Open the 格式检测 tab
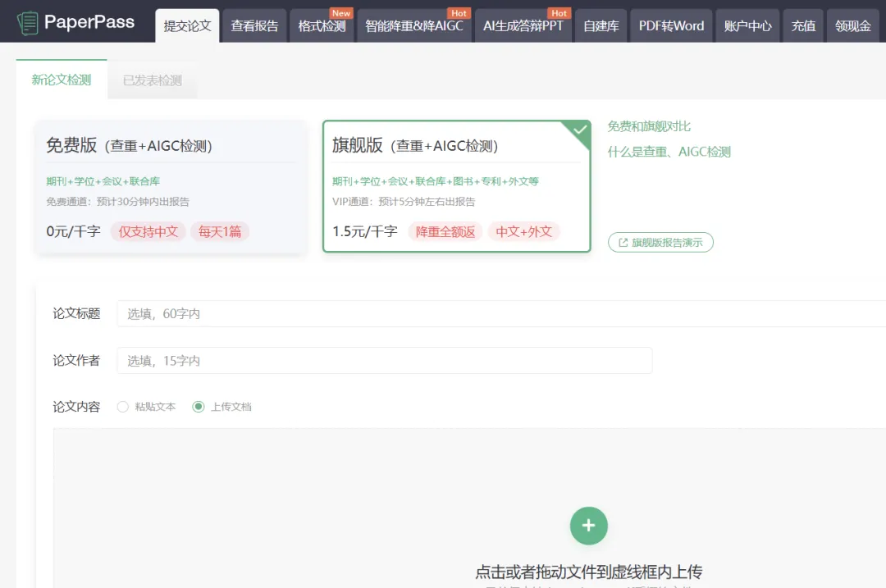The height and width of the screenshot is (588, 886). [322, 26]
